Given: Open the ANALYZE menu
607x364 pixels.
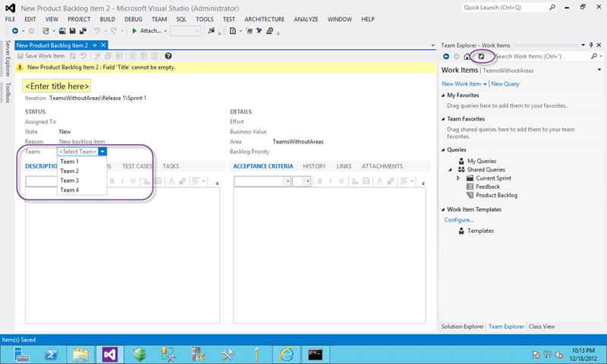Looking at the screenshot, I should click(306, 20).
